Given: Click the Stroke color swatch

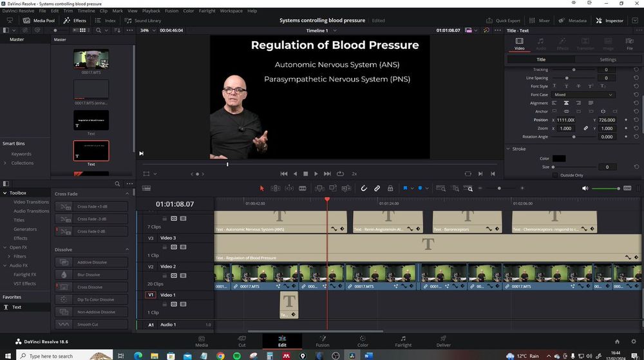Looking at the screenshot, I should point(558,158).
